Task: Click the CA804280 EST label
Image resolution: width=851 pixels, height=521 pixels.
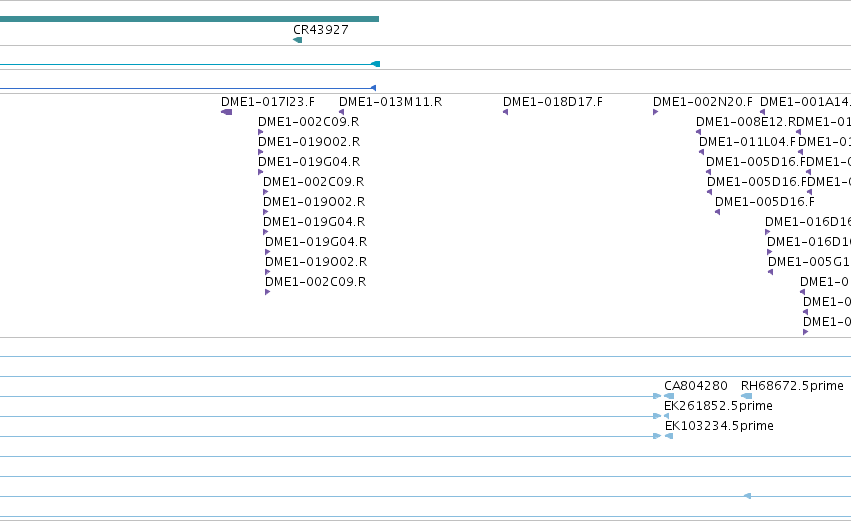Action: coord(696,386)
